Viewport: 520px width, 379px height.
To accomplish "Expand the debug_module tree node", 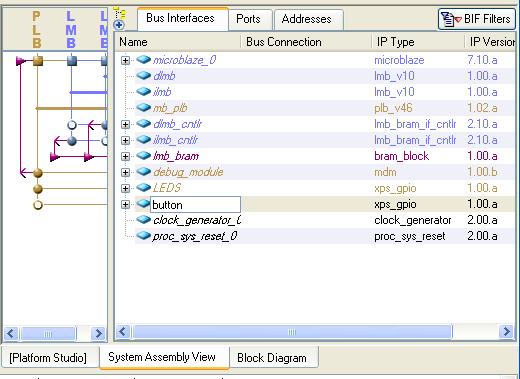I will [125, 172].
